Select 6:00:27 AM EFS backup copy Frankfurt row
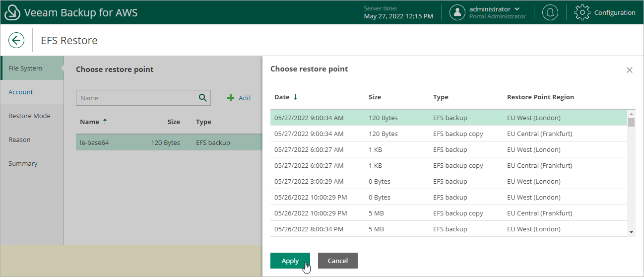The width and height of the screenshot is (644, 277). click(x=449, y=165)
